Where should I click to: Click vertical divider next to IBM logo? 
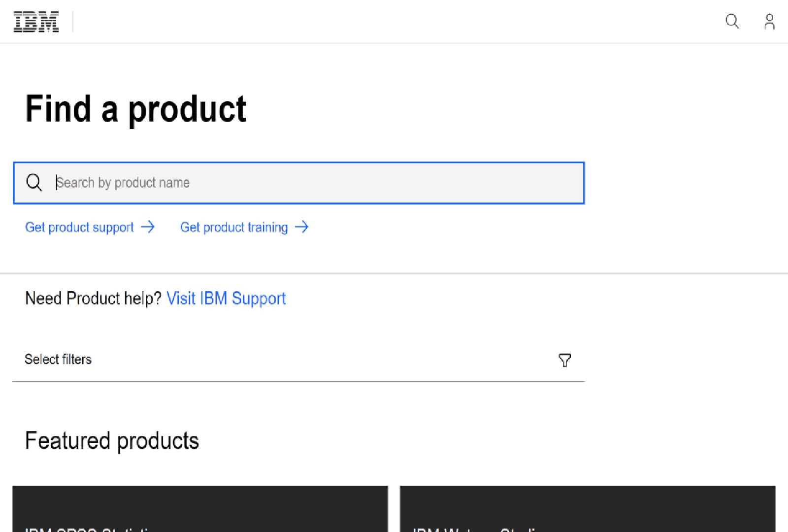click(x=73, y=22)
